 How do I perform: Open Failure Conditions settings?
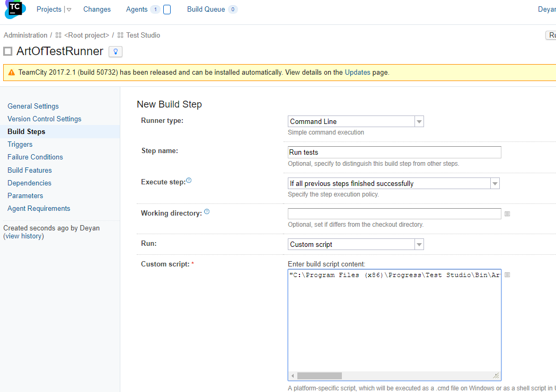pyautogui.click(x=35, y=157)
